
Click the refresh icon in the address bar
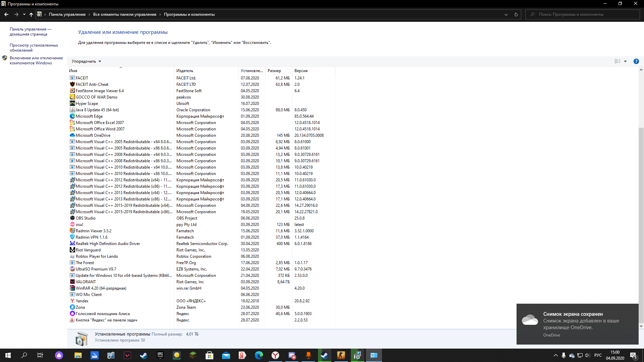516,14
